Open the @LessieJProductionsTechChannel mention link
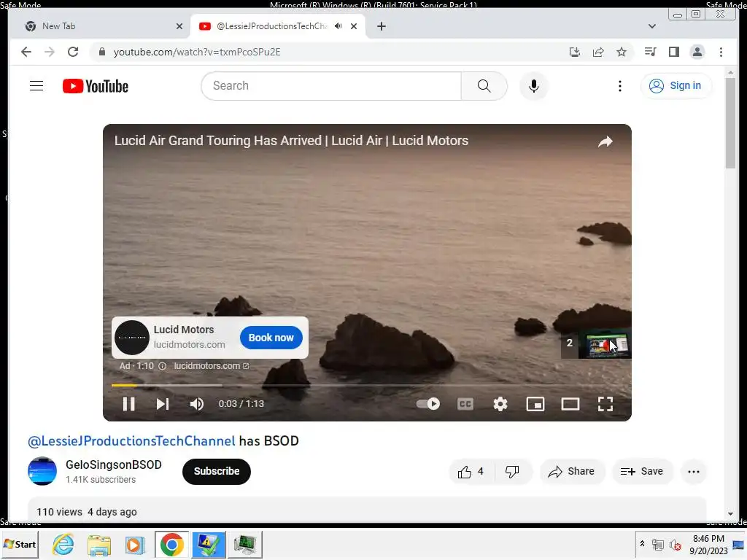 coord(131,441)
